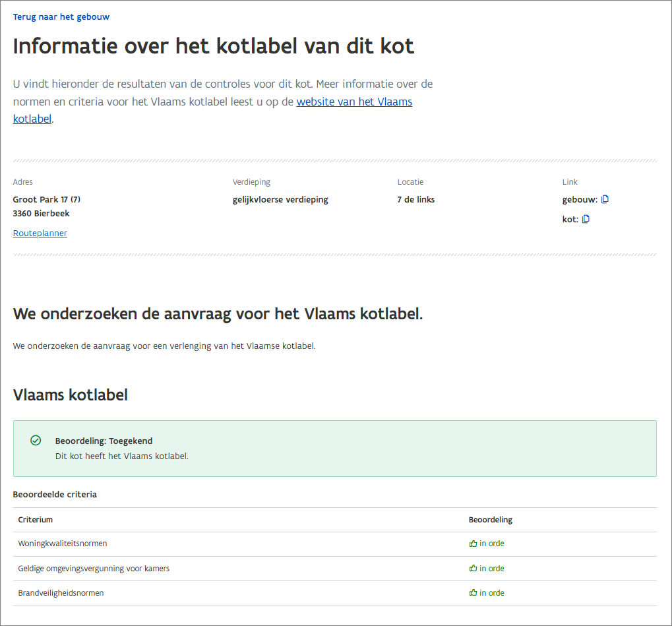
Task: Copy the gebouw link icon
Action: 605,199
